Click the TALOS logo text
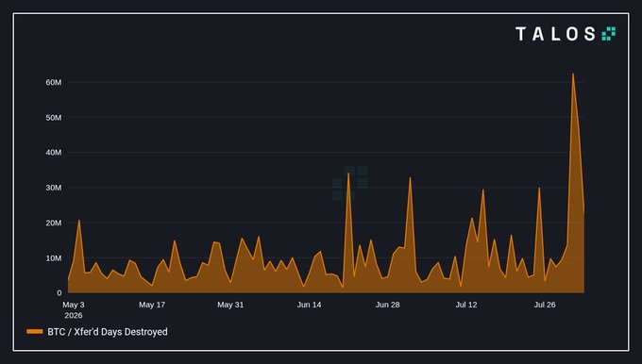The image size is (642, 364). pos(555,34)
